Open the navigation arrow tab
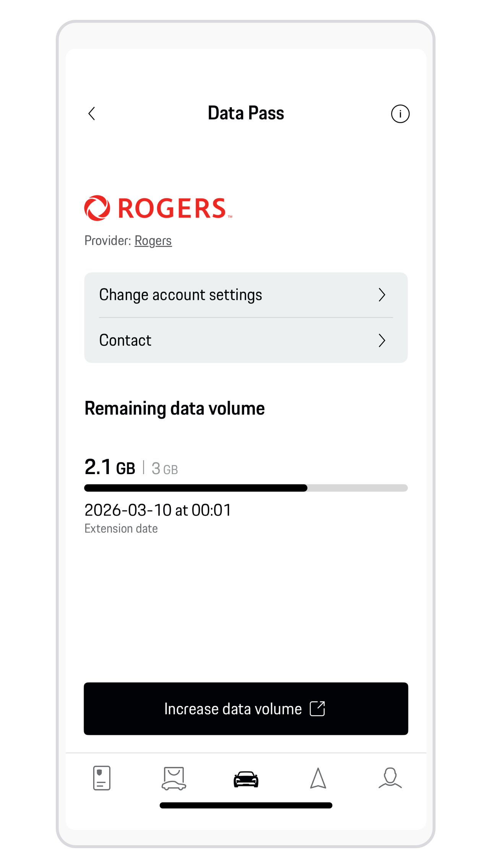489x868 pixels. pyautogui.click(x=318, y=778)
